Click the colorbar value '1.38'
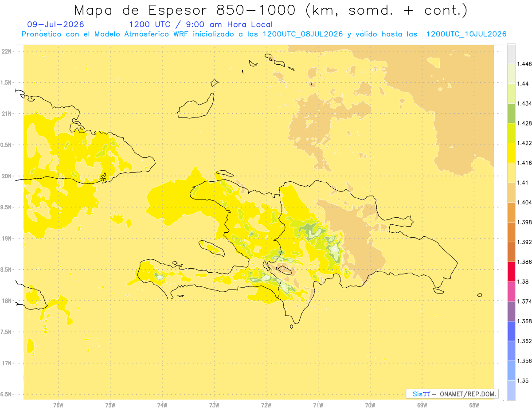Viewport: 532px width, 411px height. [523, 282]
